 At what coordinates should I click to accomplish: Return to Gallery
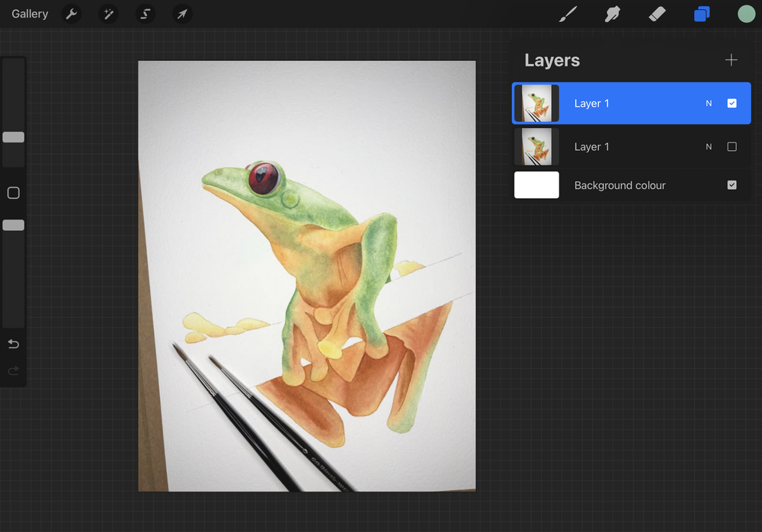(30, 14)
